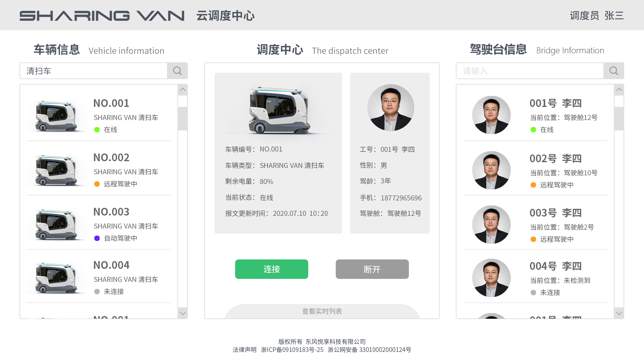The image size is (644, 362).
Task: Toggle the online status dot of NO.001
Action: tap(97, 130)
